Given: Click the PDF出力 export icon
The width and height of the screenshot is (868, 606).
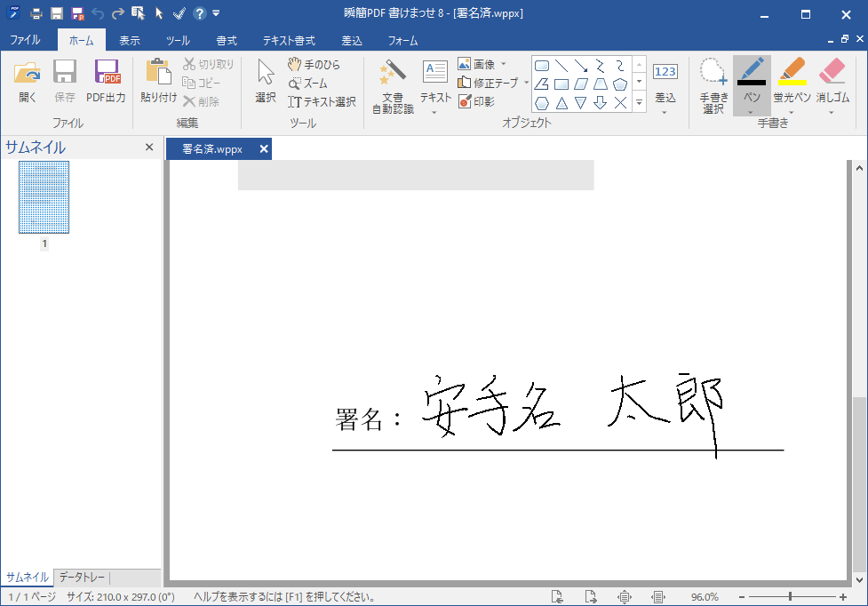Looking at the screenshot, I should [x=106, y=80].
